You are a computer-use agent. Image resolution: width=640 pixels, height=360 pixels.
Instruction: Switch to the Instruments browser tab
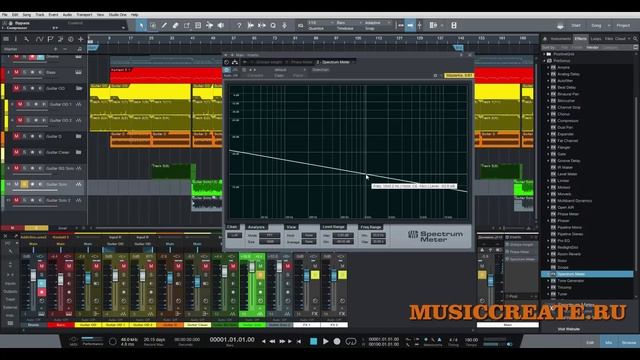pyautogui.click(x=560, y=39)
